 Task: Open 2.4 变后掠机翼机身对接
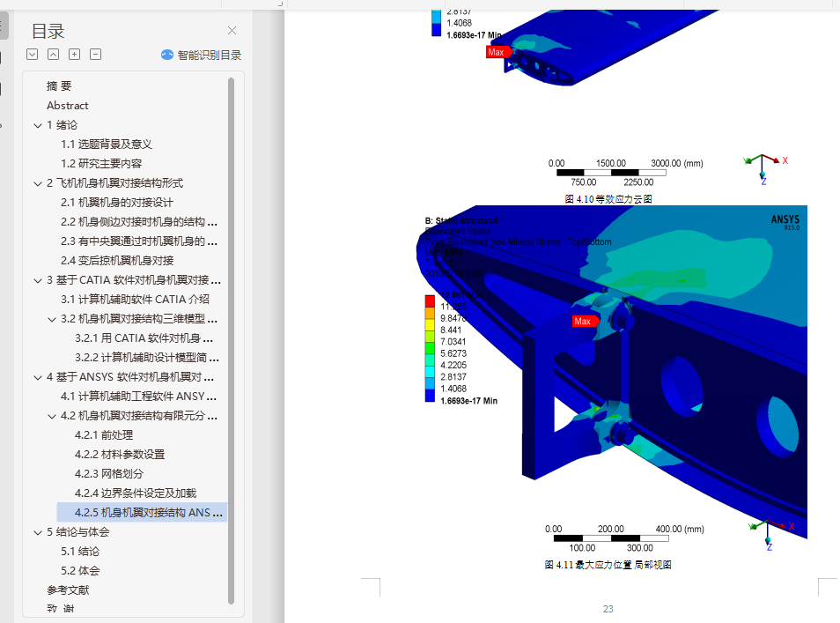[x=117, y=261]
